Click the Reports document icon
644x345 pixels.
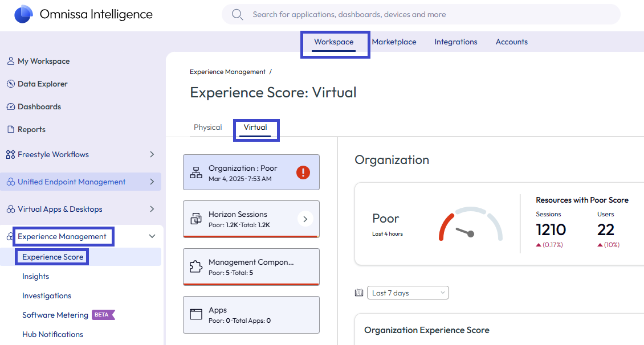coord(11,129)
